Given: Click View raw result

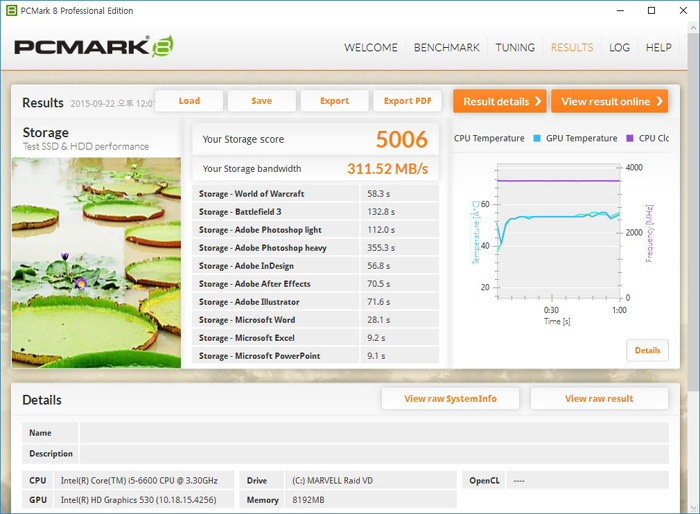Looking at the screenshot, I should click(x=599, y=398).
